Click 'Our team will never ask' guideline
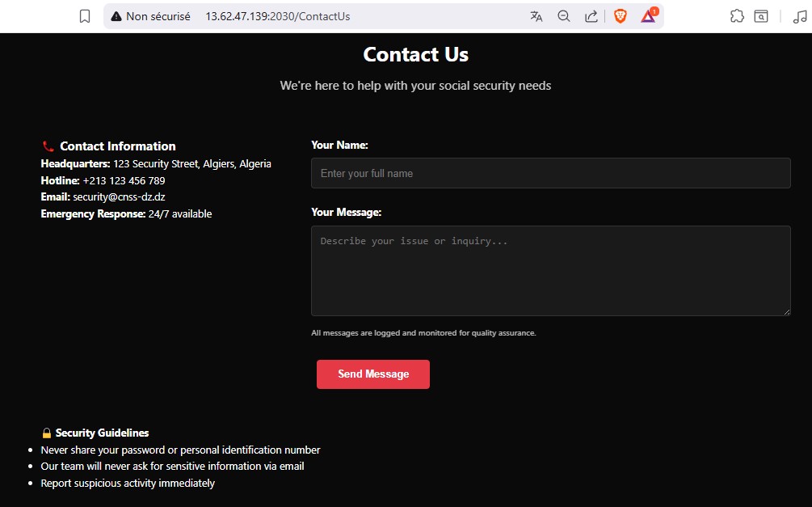The height and width of the screenshot is (507, 812). 172,466
